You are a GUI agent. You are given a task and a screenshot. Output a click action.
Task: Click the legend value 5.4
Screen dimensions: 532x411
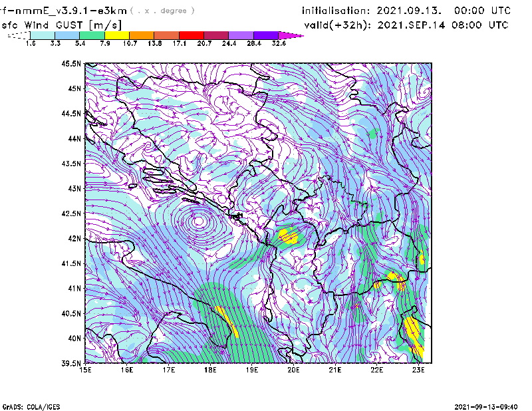click(80, 43)
